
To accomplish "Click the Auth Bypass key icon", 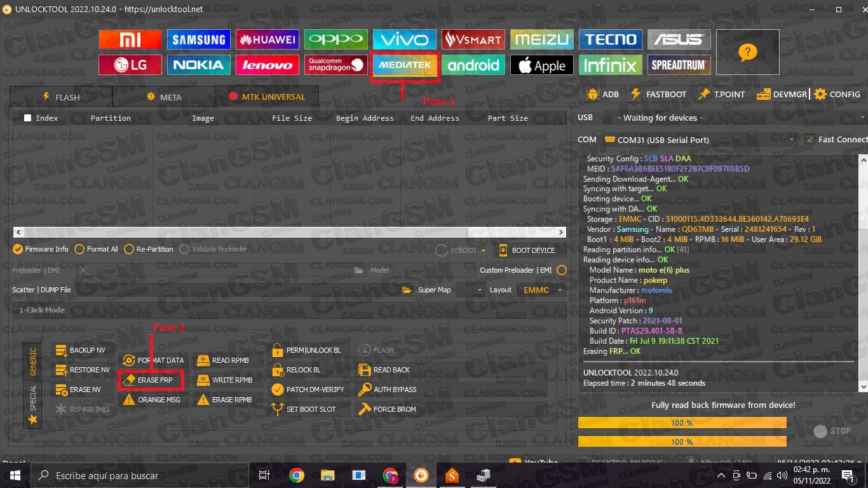I will 365,390.
